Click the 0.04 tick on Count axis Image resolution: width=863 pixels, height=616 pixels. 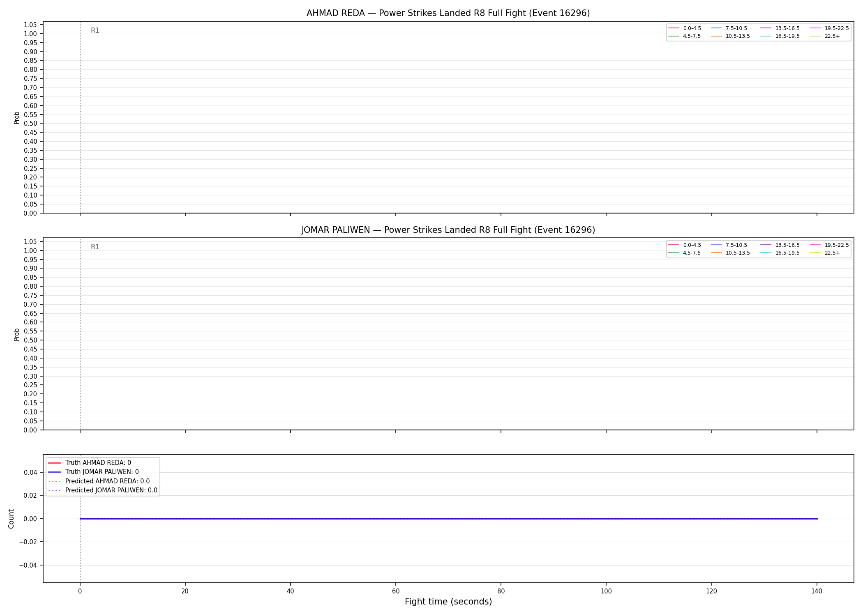[x=30, y=472]
